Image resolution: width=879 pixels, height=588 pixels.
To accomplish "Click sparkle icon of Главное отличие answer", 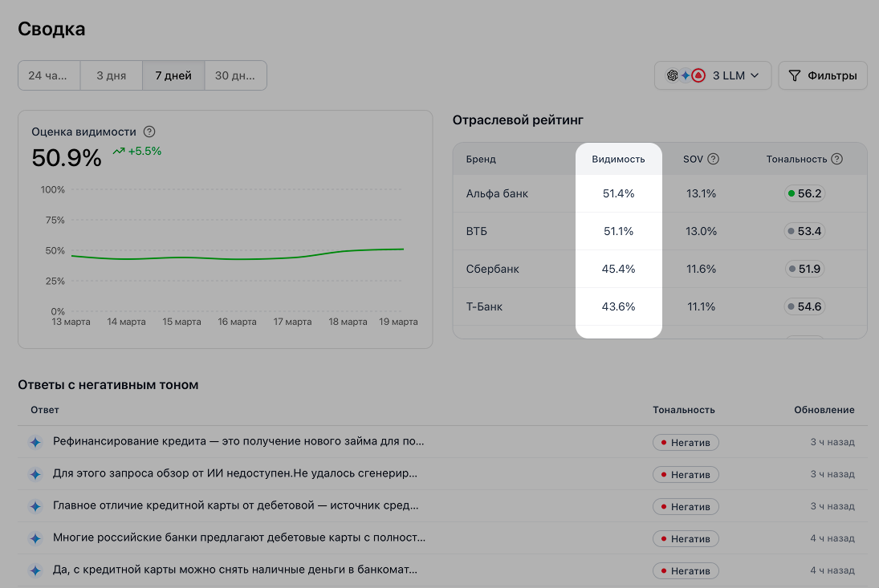I will coord(35,506).
